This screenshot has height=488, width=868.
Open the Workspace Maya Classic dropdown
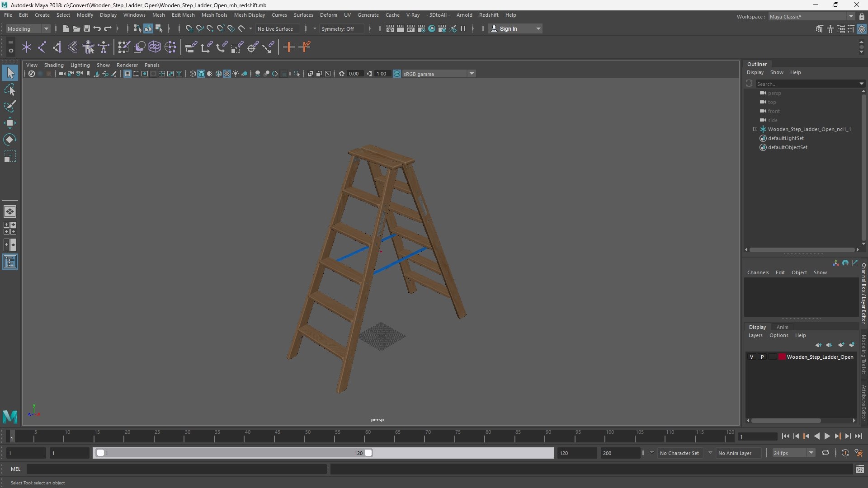(811, 16)
